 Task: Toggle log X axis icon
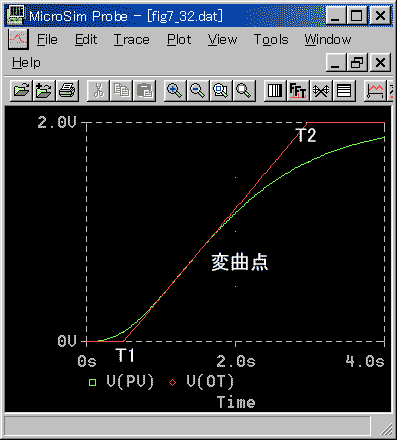275,90
